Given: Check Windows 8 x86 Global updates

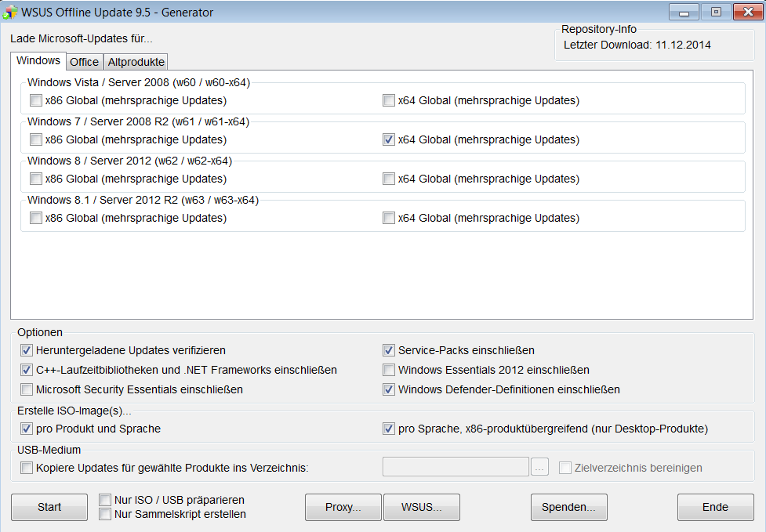Looking at the screenshot, I should coord(36,179).
